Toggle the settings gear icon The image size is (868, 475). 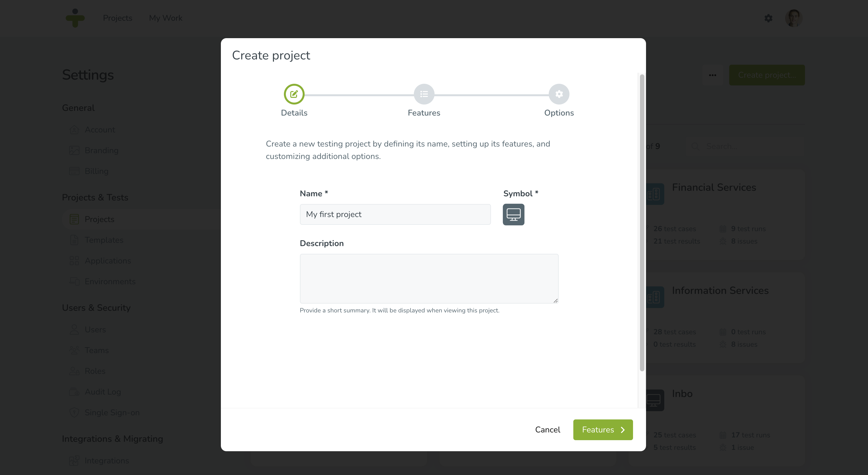pyautogui.click(x=768, y=17)
